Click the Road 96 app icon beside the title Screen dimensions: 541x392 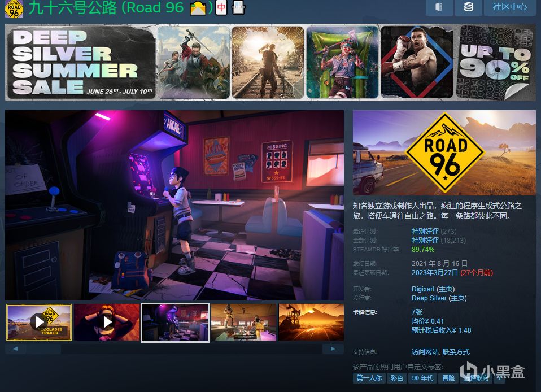(14, 9)
